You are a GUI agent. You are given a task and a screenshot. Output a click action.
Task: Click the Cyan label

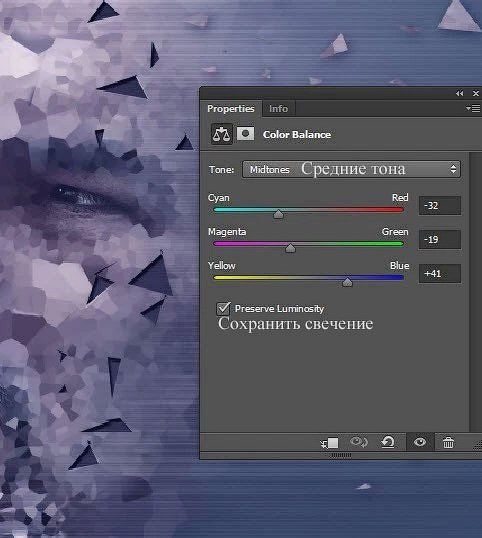pyautogui.click(x=219, y=198)
